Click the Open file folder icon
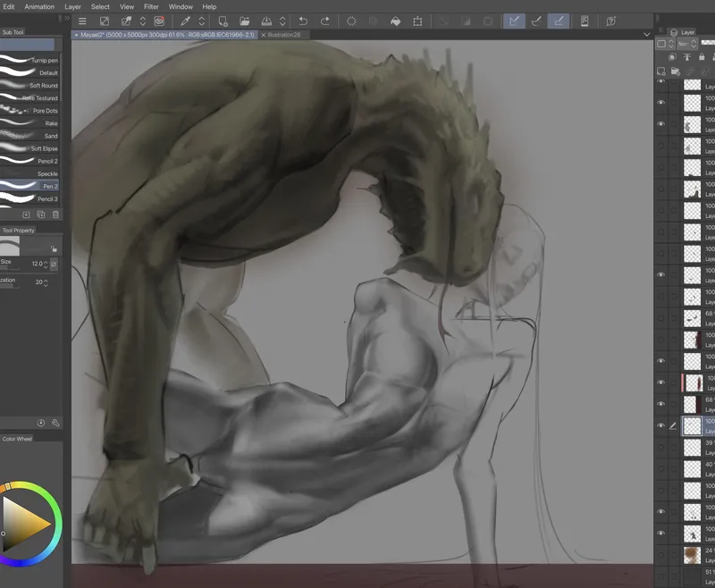The width and height of the screenshot is (715, 588). coord(244,21)
